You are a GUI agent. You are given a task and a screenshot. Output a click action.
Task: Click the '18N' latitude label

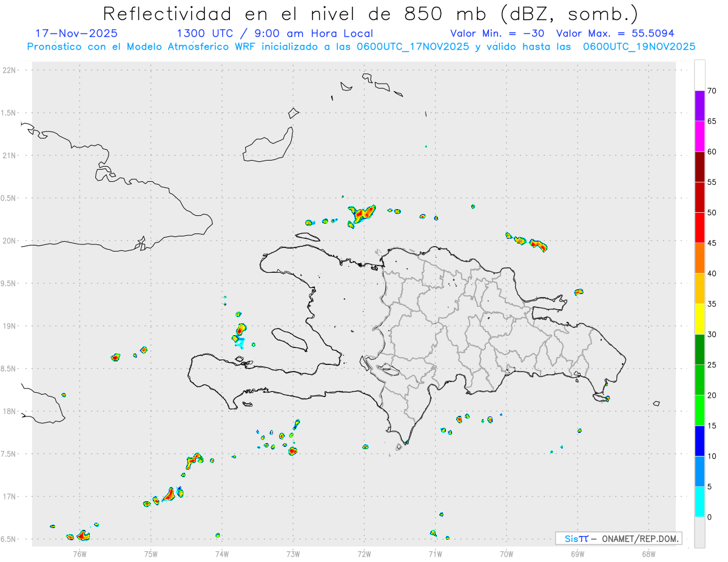pos(10,412)
